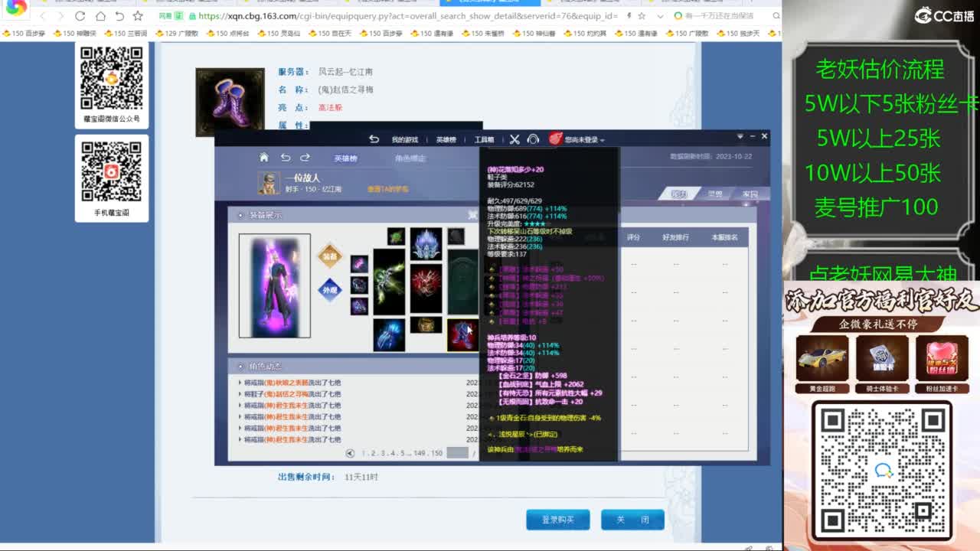
Task: Click the 本服排名 column header
Action: pos(724,238)
